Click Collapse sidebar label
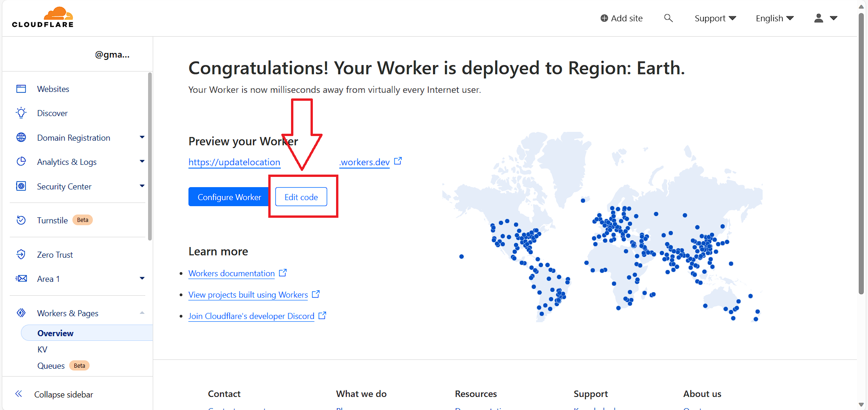Screen dimensions: 868x410 [x=64, y=394]
